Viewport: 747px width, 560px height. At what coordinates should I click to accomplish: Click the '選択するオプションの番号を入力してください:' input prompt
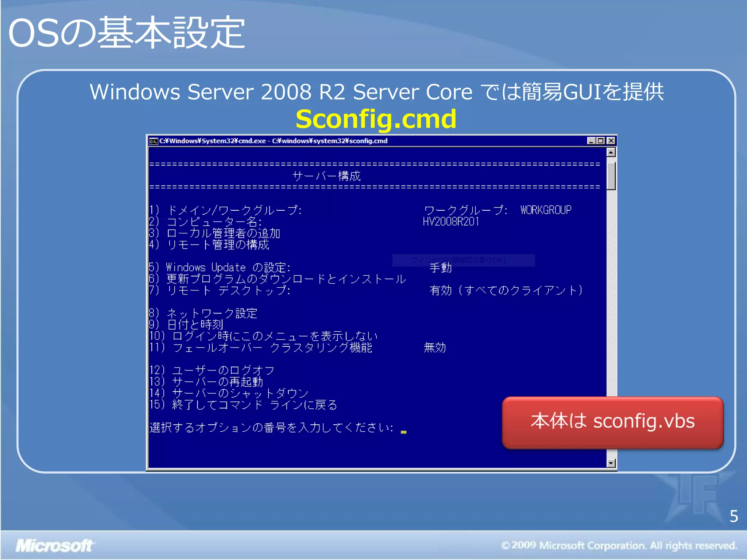pos(272,427)
